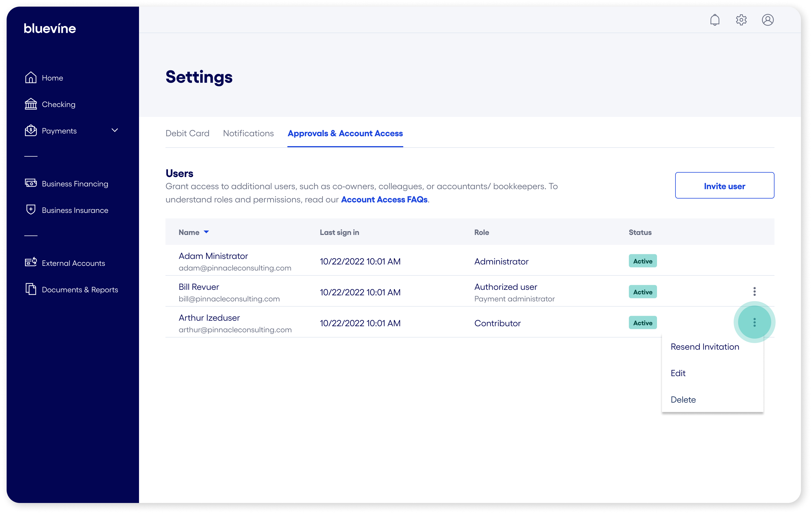Click the notification bell icon
The image size is (812, 514).
point(715,20)
